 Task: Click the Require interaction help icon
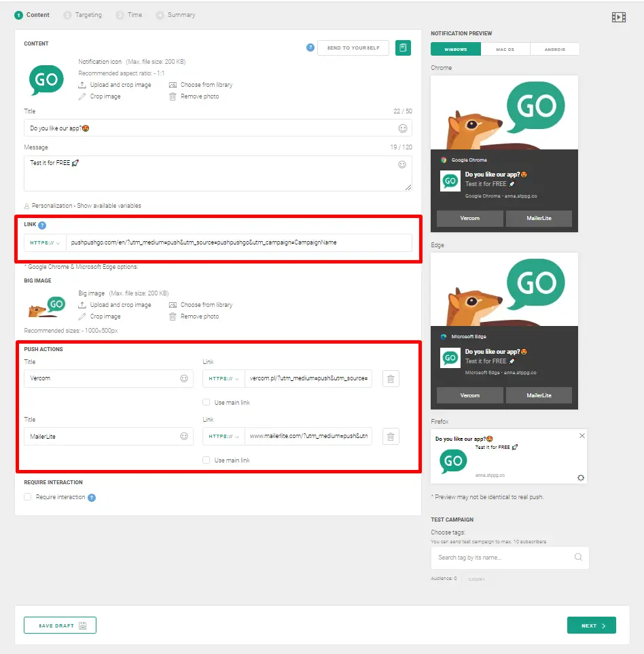pyautogui.click(x=92, y=498)
